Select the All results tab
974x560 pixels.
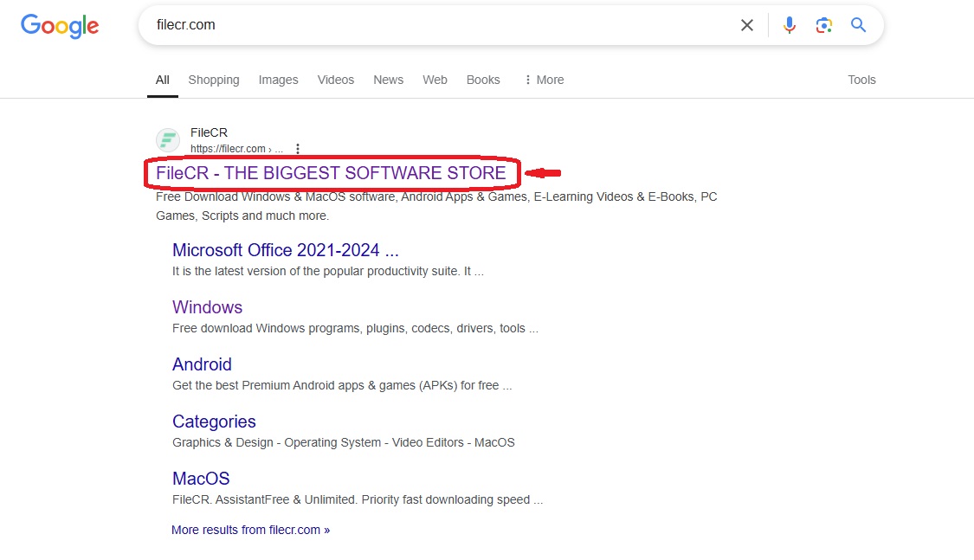click(x=162, y=80)
